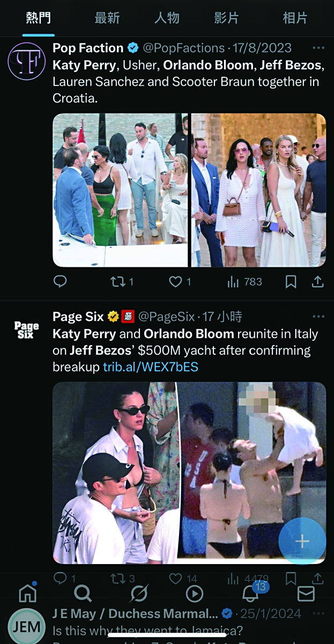This screenshot has height=644, width=334.
Task: Share the Pop Faction post
Action: (317, 281)
